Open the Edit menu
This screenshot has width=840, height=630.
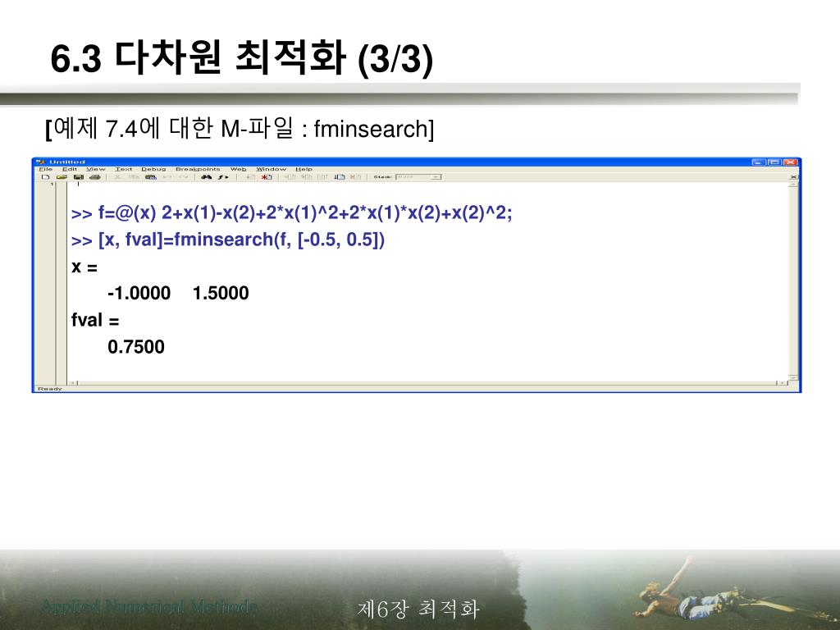pyautogui.click(x=70, y=169)
